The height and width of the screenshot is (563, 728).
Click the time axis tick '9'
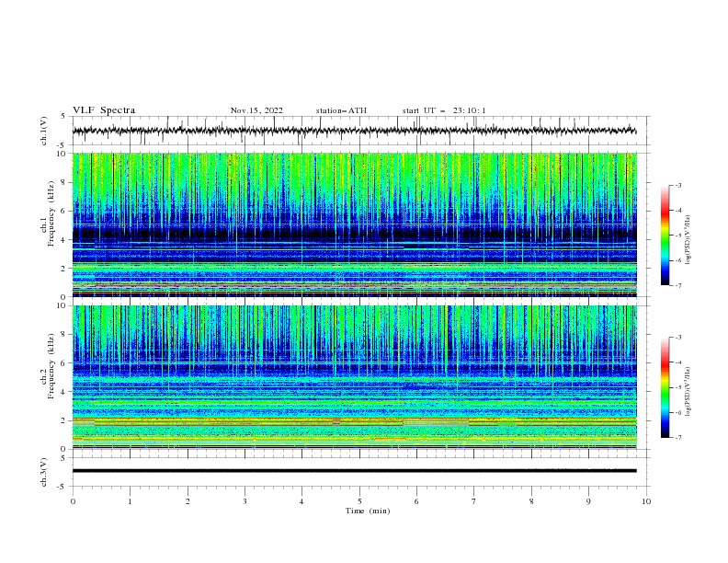(588, 501)
